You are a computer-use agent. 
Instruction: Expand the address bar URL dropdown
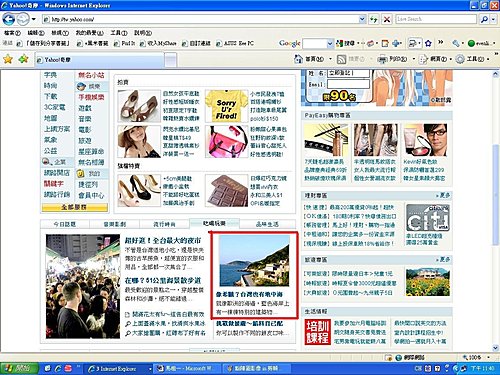(x=362, y=19)
